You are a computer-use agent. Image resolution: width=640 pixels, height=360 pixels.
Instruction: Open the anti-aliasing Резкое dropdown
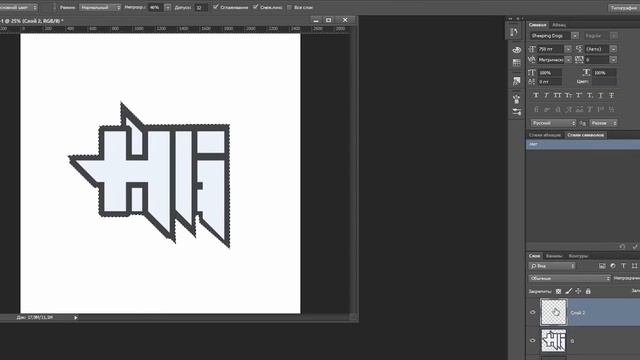(603, 123)
